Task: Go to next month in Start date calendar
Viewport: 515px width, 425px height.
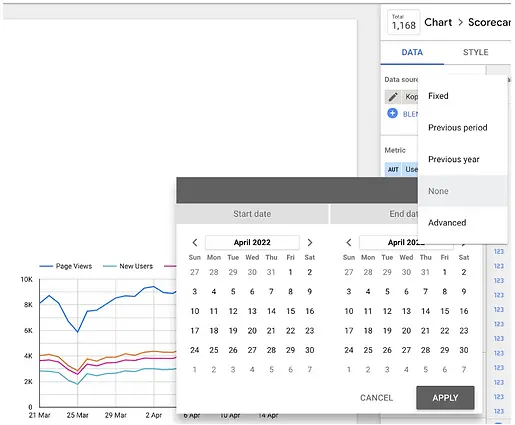Action: pos(310,242)
